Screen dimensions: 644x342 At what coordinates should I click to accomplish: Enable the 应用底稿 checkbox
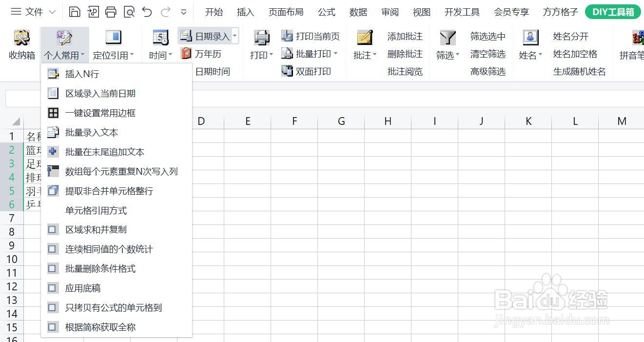[52, 288]
